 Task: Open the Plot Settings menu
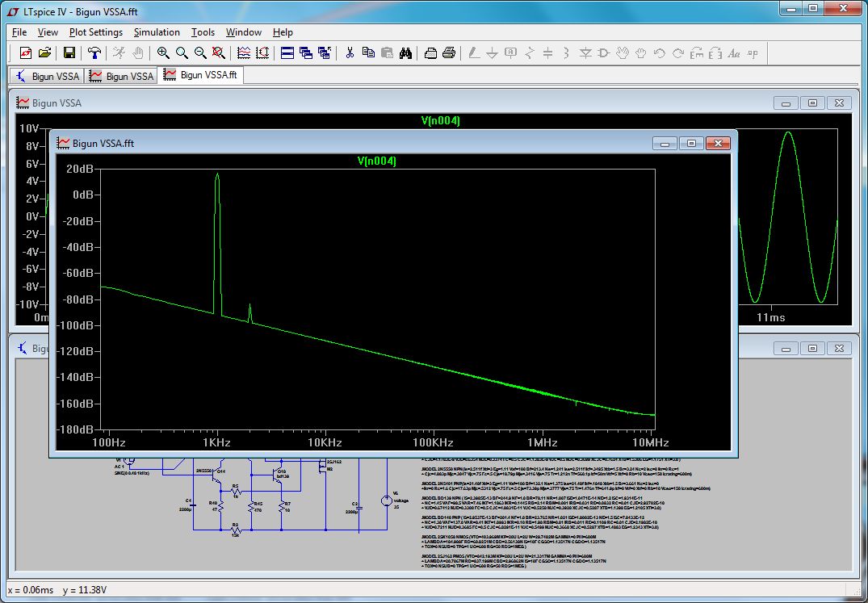[96, 32]
